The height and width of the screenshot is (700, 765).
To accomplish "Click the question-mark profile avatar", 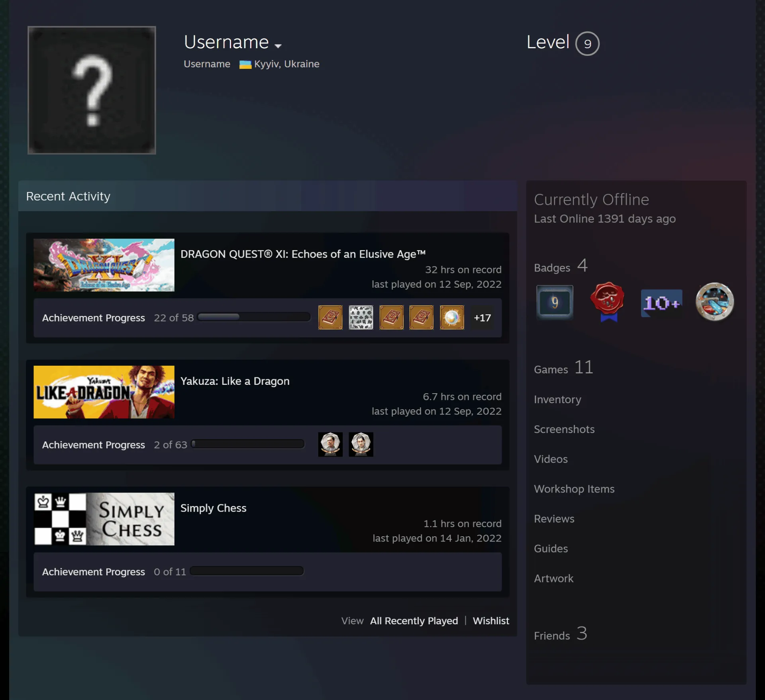I will [92, 90].
